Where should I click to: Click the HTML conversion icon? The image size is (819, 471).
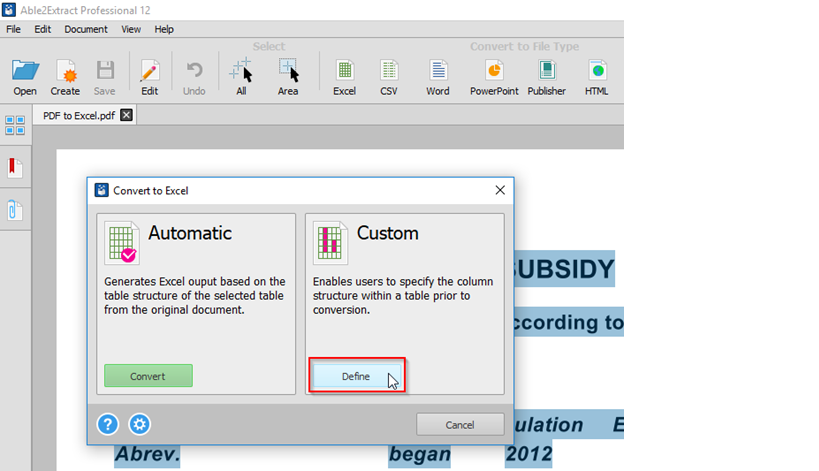(597, 70)
